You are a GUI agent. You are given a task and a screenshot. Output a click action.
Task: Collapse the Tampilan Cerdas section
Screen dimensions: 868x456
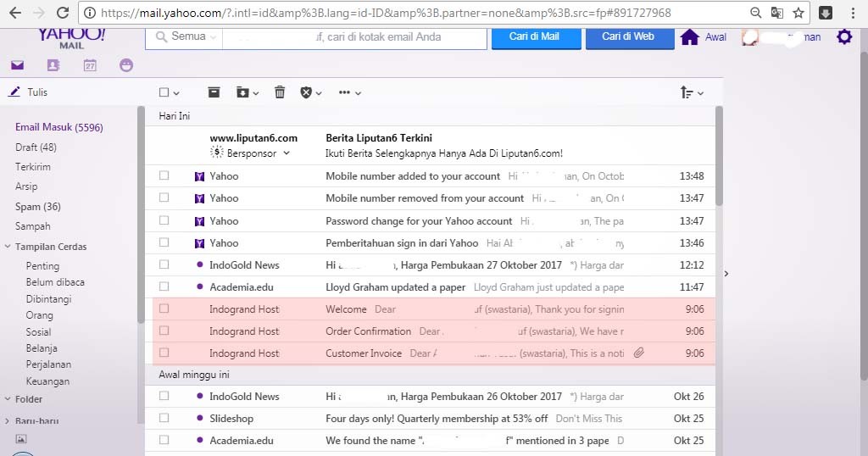tap(8, 247)
